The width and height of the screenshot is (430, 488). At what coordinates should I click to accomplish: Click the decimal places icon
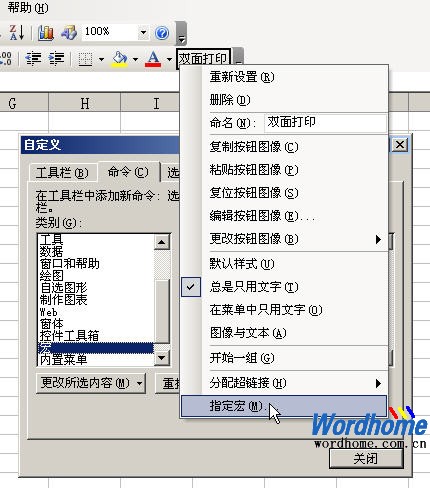pos(6,59)
